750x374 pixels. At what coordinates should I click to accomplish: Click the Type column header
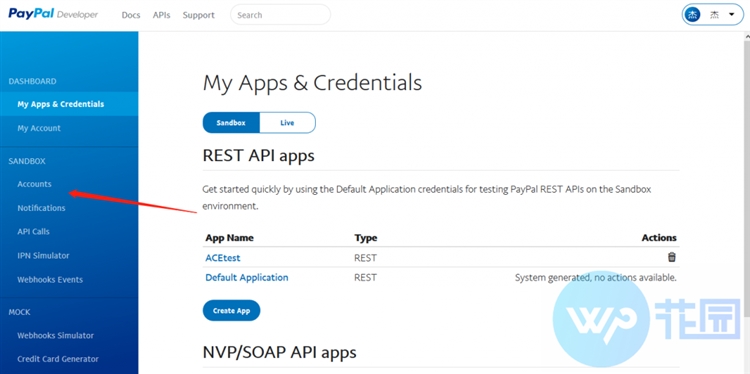coord(366,238)
